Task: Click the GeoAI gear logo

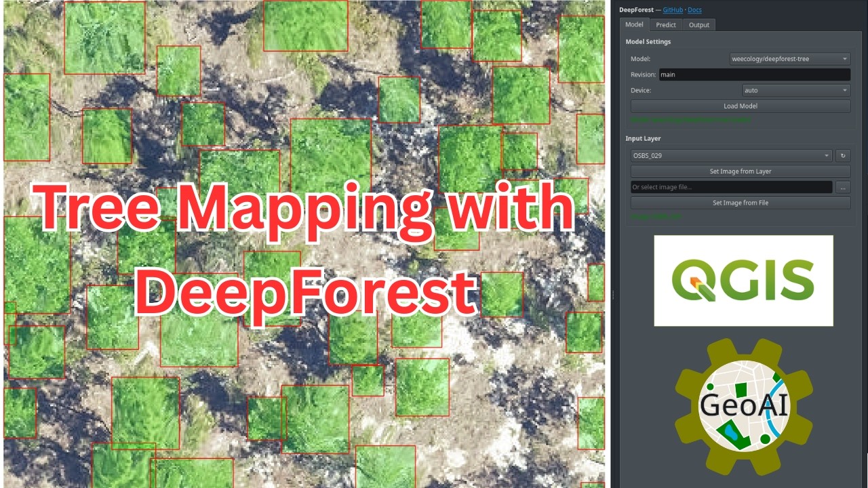Action: [x=744, y=407]
